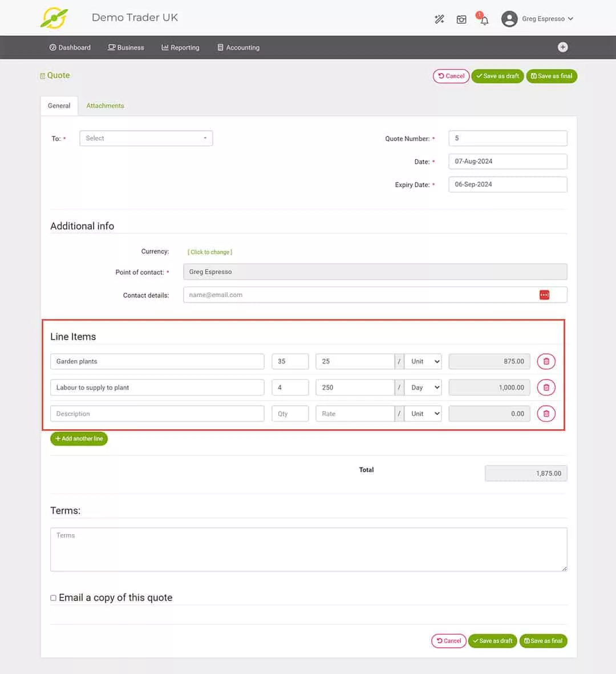This screenshot has width=616, height=674.
Task: Click the Quote page title icon
Action: point(43,76)
